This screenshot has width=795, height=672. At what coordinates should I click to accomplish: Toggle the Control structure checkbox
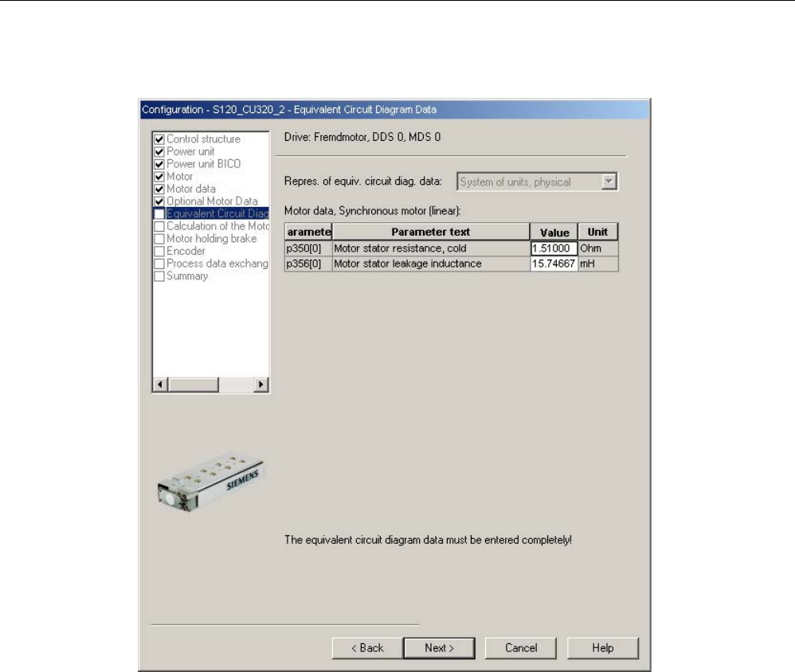159,139
